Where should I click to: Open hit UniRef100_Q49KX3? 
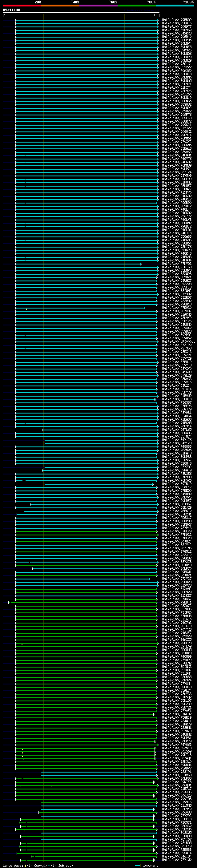tap(177, 33)
